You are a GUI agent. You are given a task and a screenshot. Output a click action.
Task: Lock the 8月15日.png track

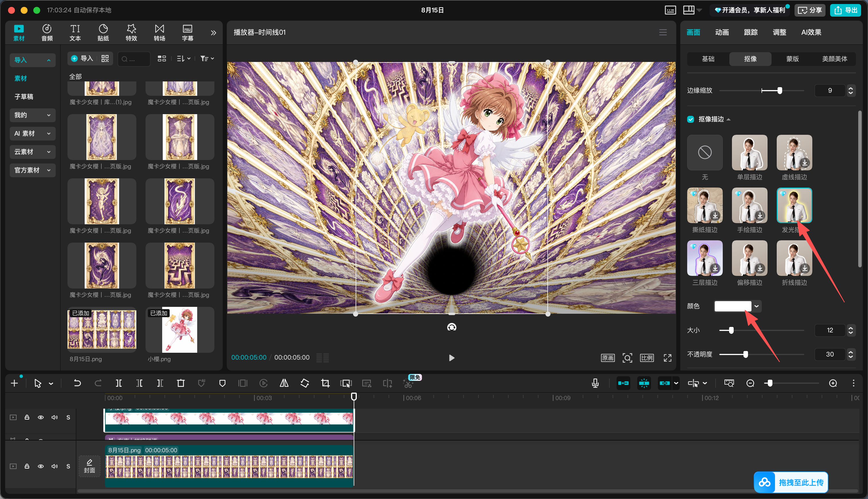point(27,466)
